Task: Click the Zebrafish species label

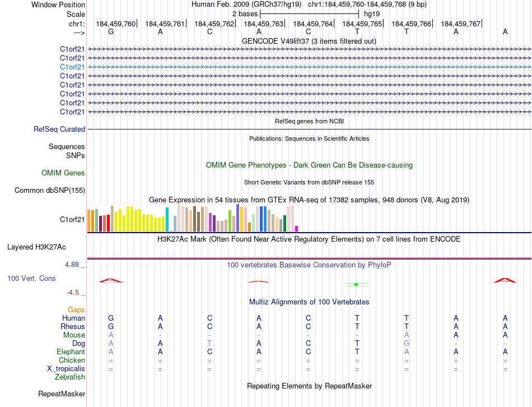Action: click(70, 377)
